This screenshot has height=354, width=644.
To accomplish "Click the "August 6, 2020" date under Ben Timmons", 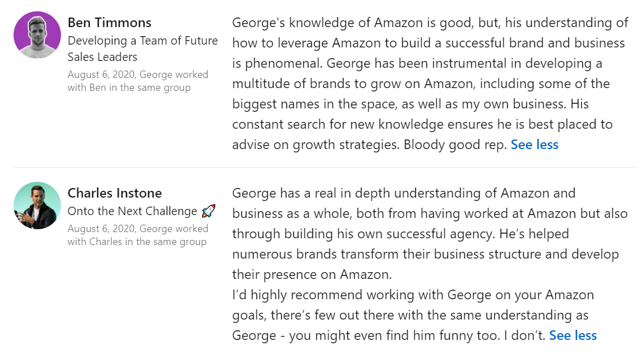I will [x=102, y=75].
